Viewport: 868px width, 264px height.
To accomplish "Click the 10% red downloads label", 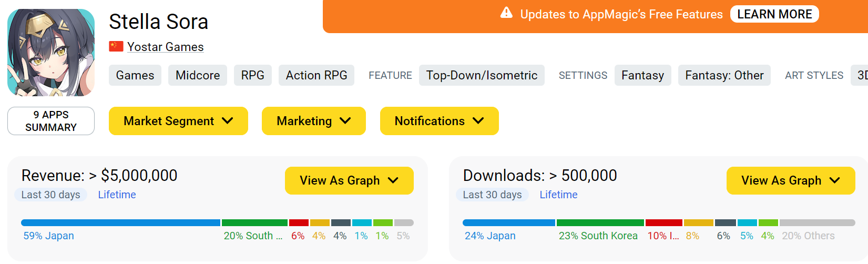I will tap(663, 236).
